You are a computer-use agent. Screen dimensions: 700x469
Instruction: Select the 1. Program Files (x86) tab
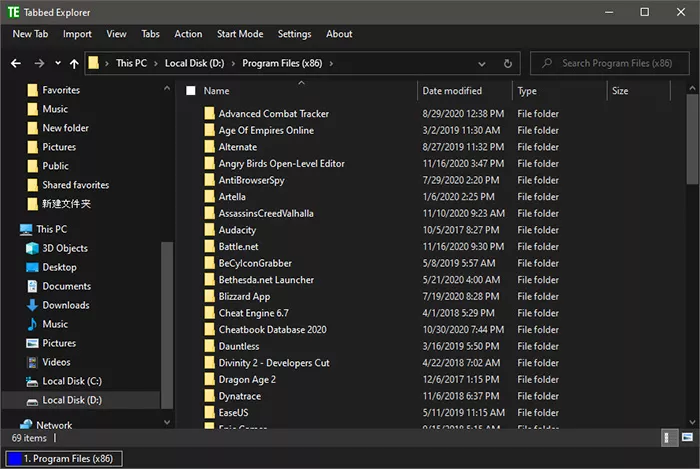pos(64,459)
